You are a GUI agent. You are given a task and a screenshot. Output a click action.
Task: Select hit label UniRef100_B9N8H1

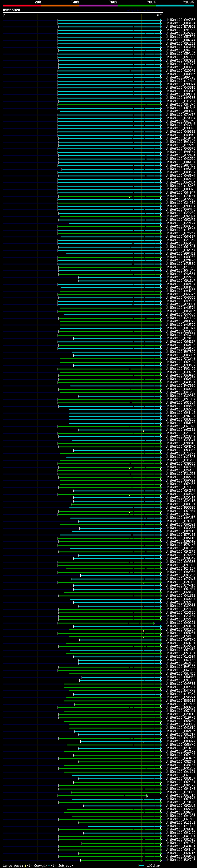pos(180,94)
